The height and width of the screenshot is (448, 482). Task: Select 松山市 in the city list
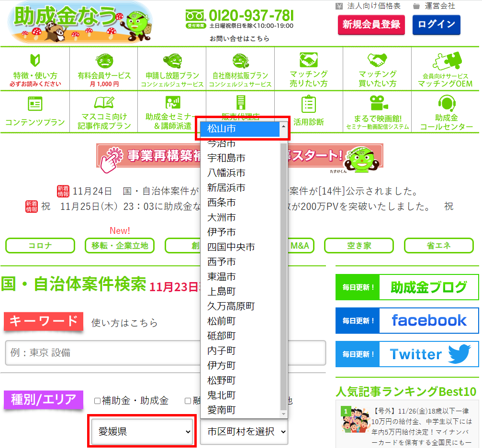click(x=239, y=129)
